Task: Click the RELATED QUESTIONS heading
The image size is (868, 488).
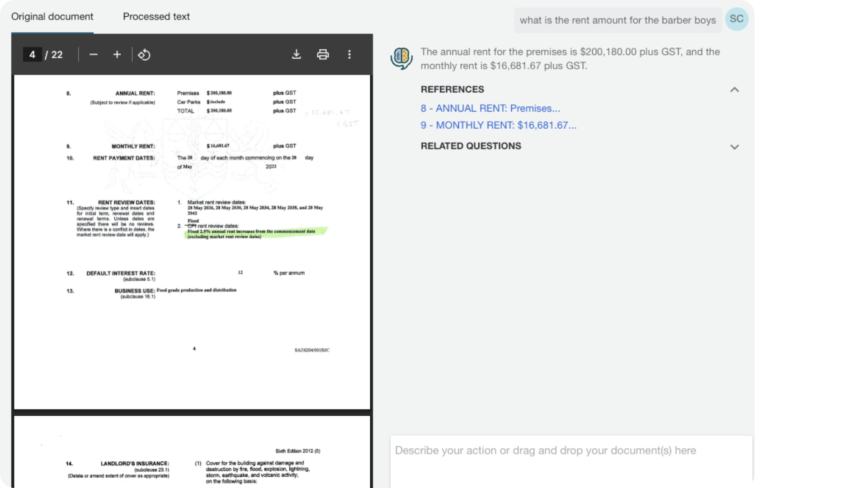Action: coord(471,146)
